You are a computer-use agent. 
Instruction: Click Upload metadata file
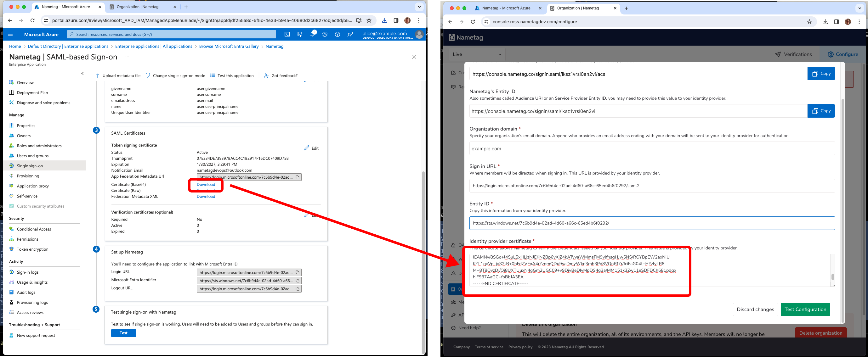point(118,75)
